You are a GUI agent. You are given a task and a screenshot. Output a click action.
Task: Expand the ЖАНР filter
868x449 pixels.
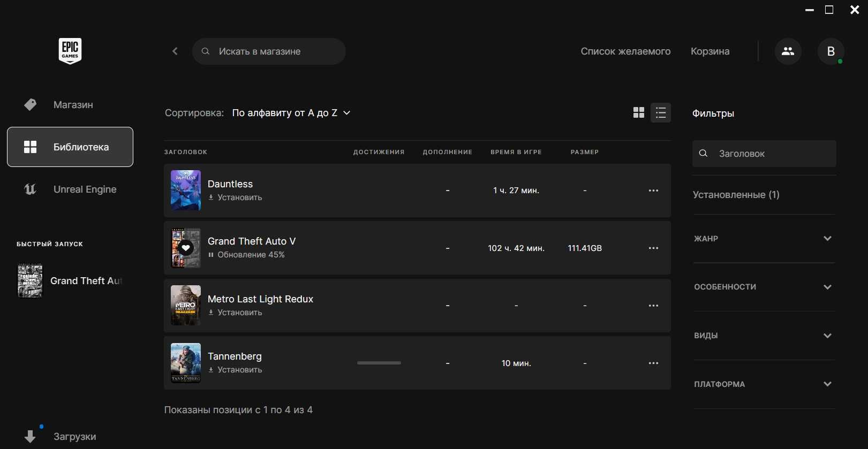coord(764,239)
